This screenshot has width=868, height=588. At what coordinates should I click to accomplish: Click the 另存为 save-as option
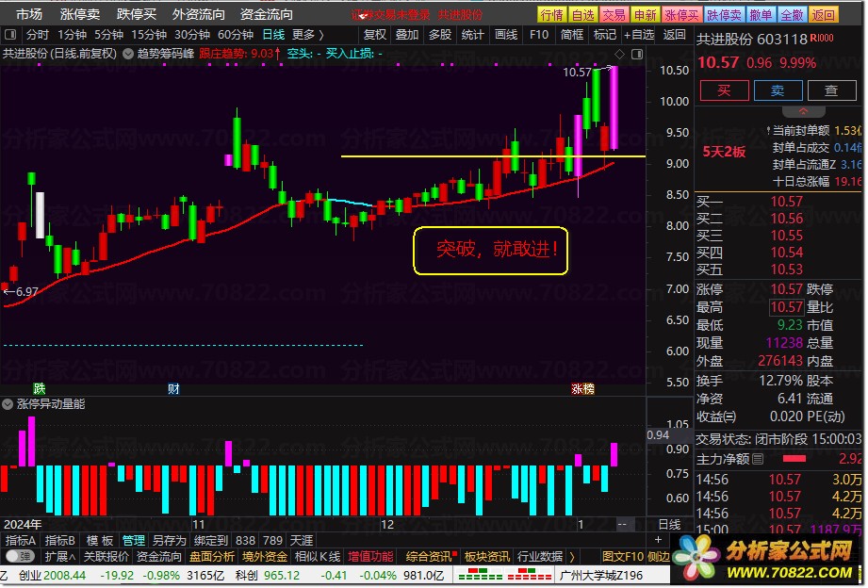(170, 540)
